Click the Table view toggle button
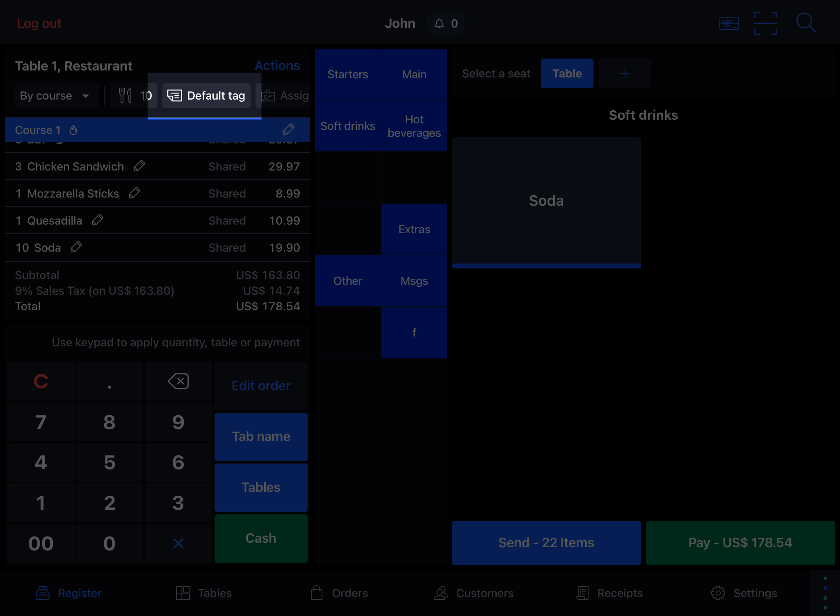 (567, 73)
